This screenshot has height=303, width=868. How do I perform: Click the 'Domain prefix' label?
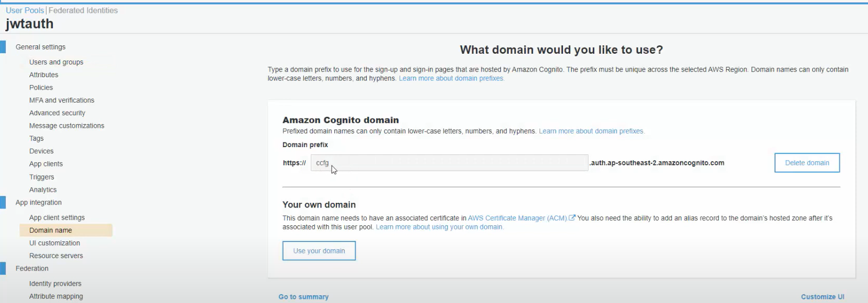[x=305, y=145]
